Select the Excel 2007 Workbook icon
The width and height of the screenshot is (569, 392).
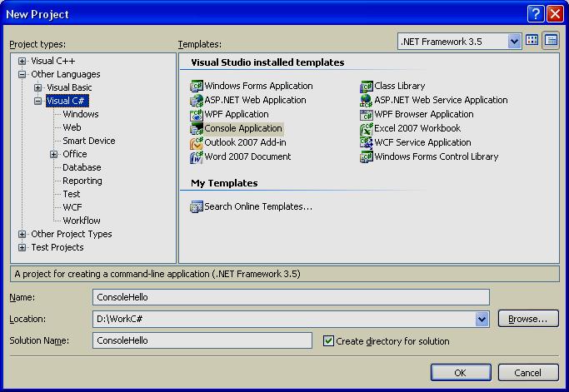(367, 128)
